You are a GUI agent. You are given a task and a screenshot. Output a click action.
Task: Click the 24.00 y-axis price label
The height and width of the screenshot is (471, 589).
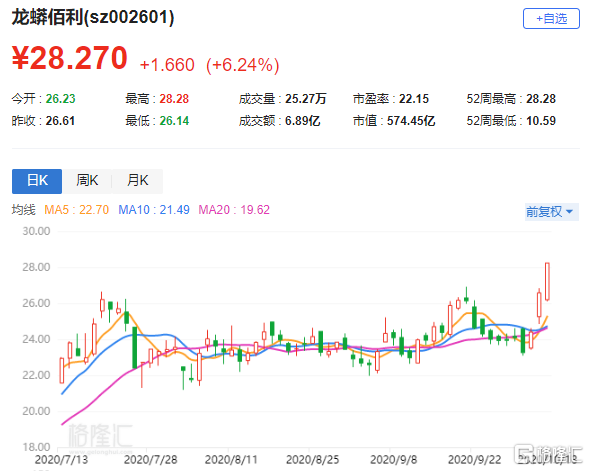click(x=36, y=339)
